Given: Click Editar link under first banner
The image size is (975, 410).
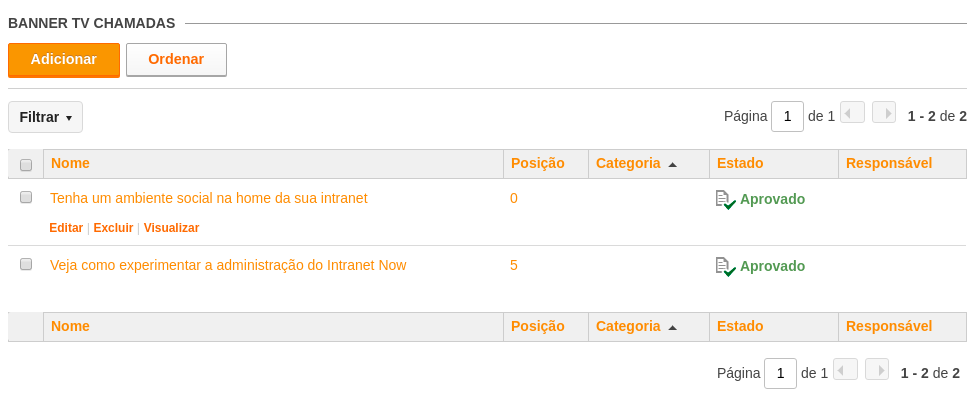Looking at the screenshot, I should click(x=66, y=228).
